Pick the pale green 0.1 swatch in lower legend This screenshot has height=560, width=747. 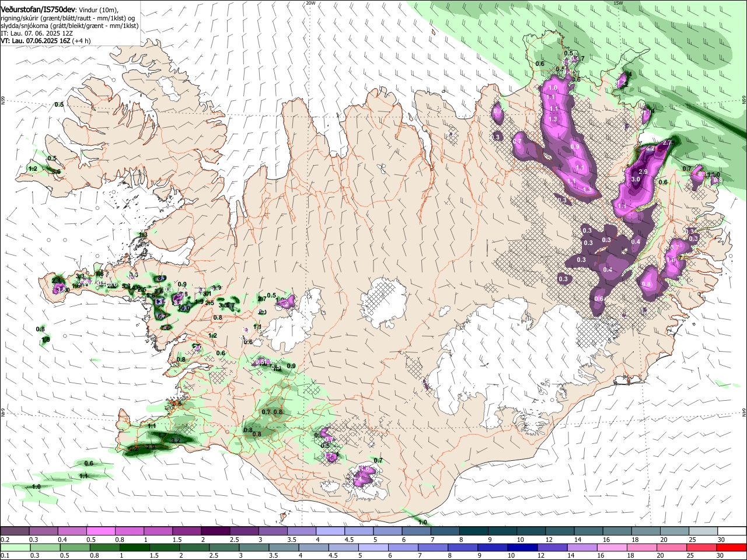15,548
